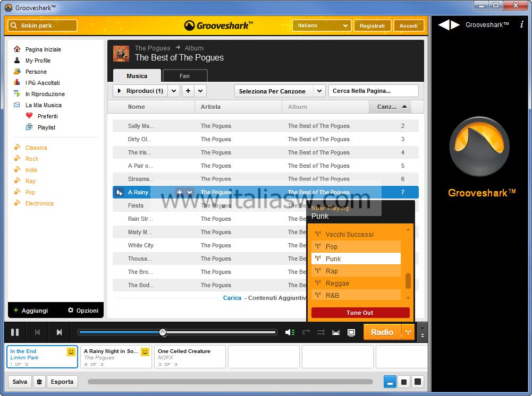Viewport: 532px width, 396px height.
Task: Open In Riproduzione queue icon
Action: pos(17,93)
